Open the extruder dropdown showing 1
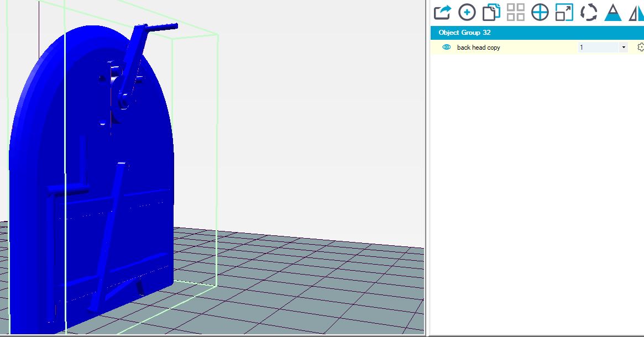644x337 pixels. point(598,48)
